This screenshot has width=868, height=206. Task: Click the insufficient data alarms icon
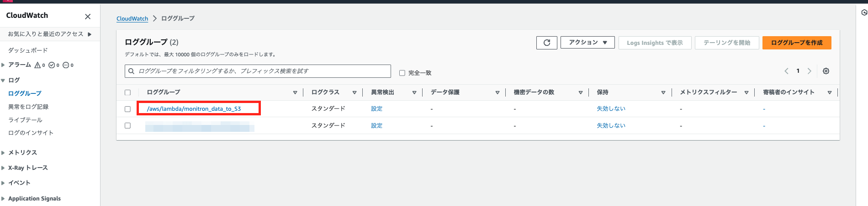(66, 65)
